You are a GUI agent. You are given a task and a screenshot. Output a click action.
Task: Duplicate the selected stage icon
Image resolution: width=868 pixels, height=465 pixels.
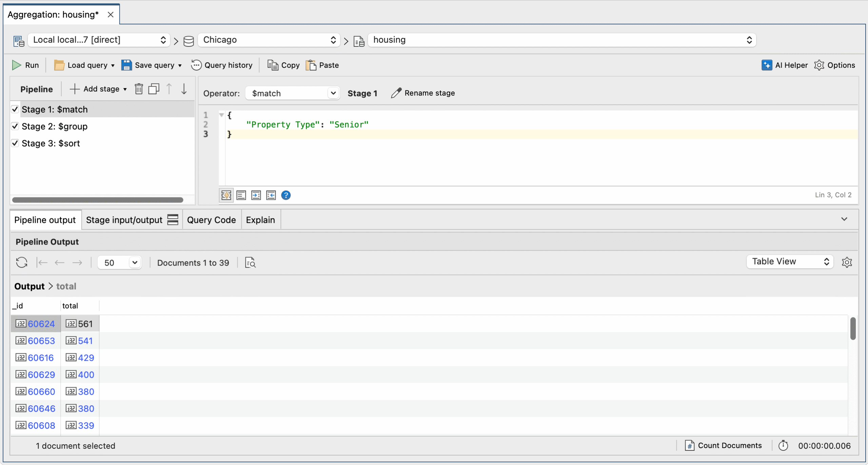154,89
